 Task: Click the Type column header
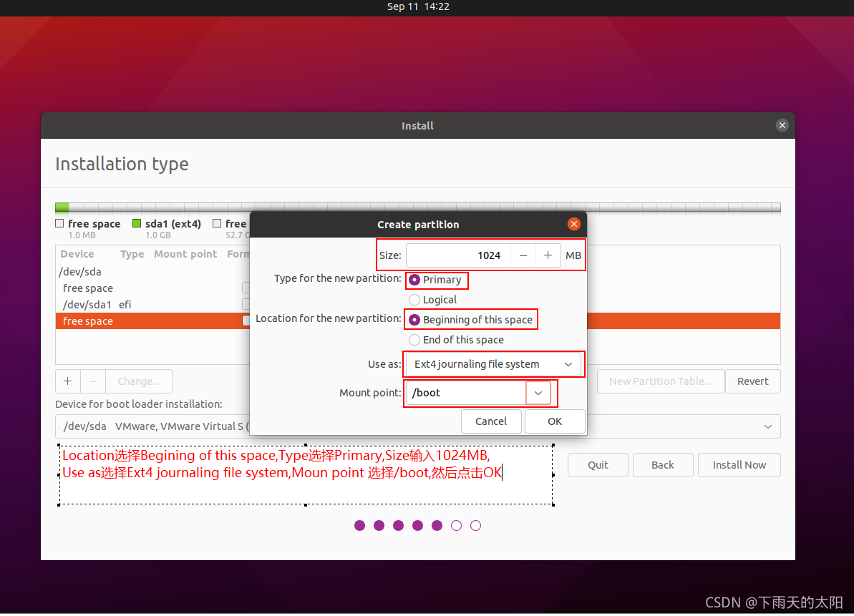tap(132, 254)
